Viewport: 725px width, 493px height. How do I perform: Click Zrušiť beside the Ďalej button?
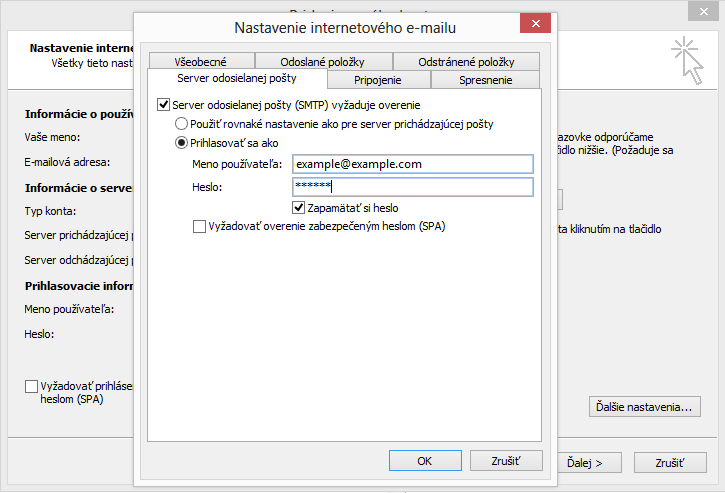pos(668,463)
